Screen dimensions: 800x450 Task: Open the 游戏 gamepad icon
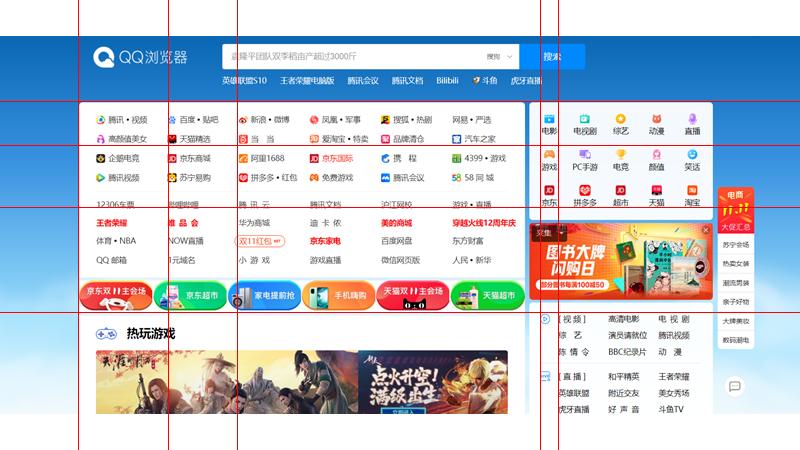click(x=549, y=154)
